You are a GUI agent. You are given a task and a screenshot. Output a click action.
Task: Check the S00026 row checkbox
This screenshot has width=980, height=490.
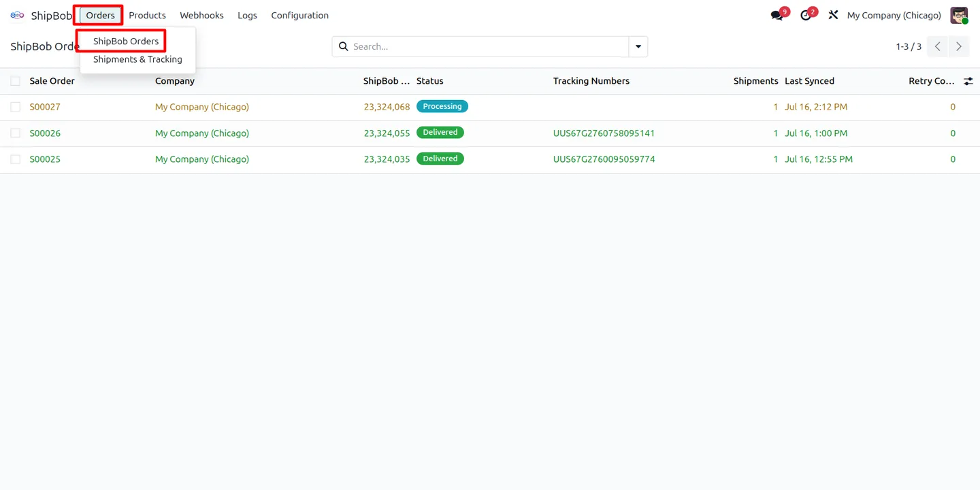coord(15,133)
